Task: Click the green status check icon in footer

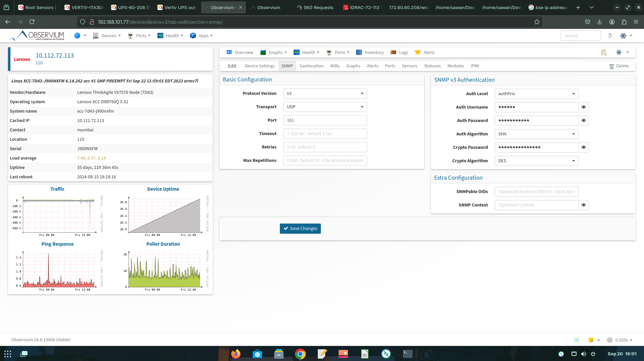Action: click(x=577, y=340)
